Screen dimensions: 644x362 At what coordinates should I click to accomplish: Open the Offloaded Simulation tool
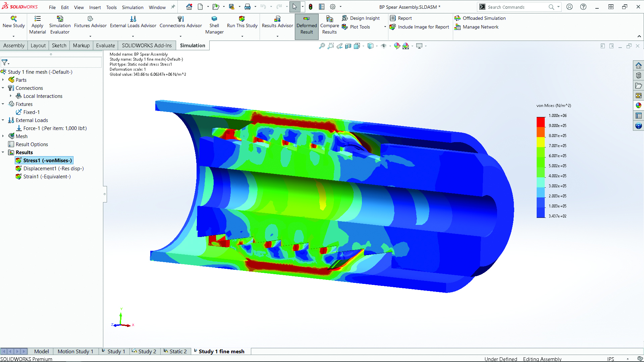(480, 18)
